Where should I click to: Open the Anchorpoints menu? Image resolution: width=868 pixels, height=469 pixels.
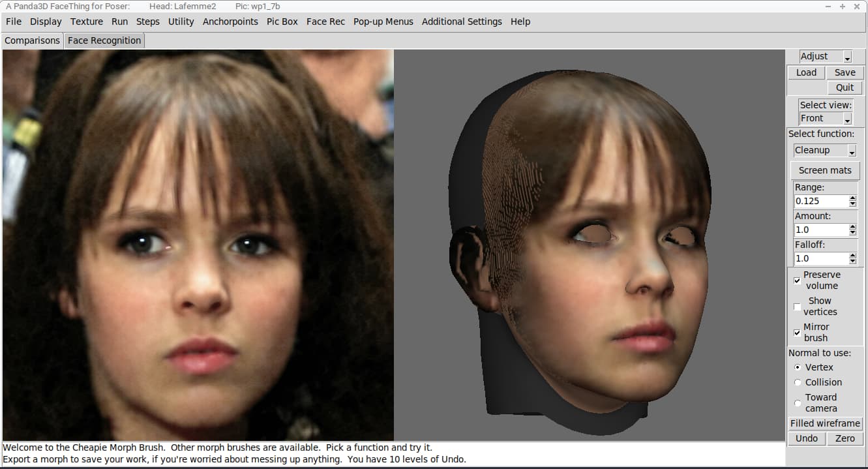[230, 22]
